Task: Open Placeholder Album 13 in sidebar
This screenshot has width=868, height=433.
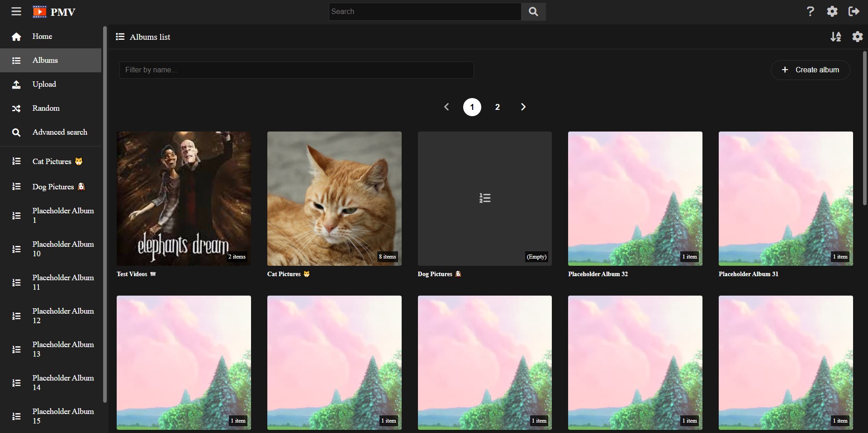Action: point(51,349)
